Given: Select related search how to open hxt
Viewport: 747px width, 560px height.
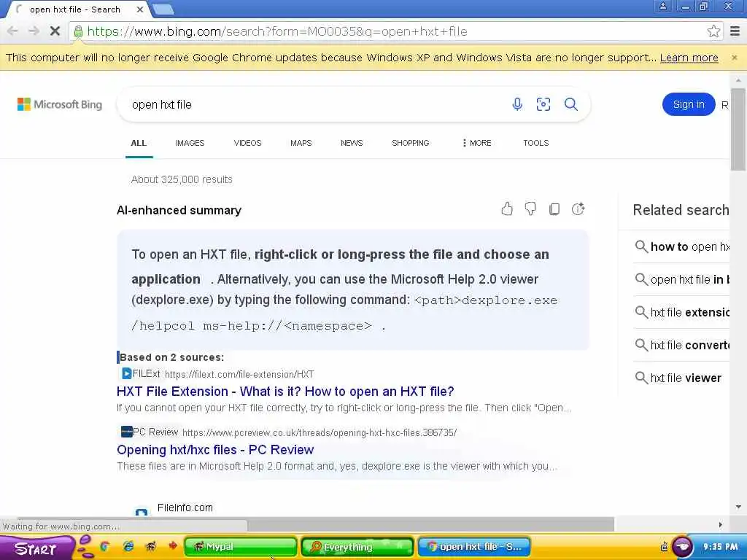Looking at the screenshot, I should pyautogui.click(x=682, y=246).
